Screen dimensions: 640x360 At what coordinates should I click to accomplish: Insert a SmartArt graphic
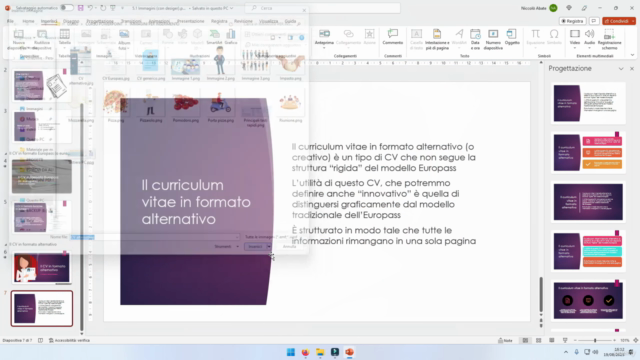pos(214,37)
